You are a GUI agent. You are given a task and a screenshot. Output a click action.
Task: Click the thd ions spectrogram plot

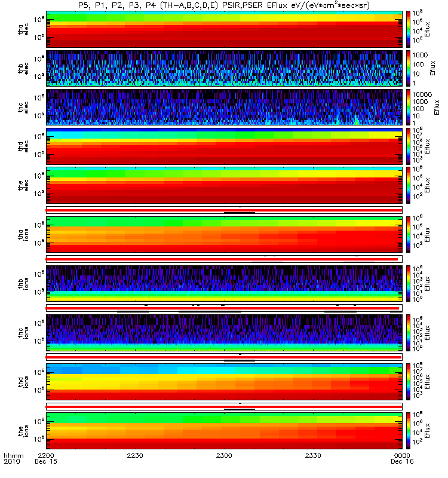pos(225,382)
